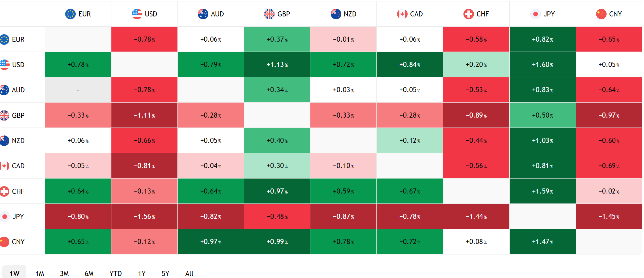Click the CAD flag icon in column header

tap(402, 14)
